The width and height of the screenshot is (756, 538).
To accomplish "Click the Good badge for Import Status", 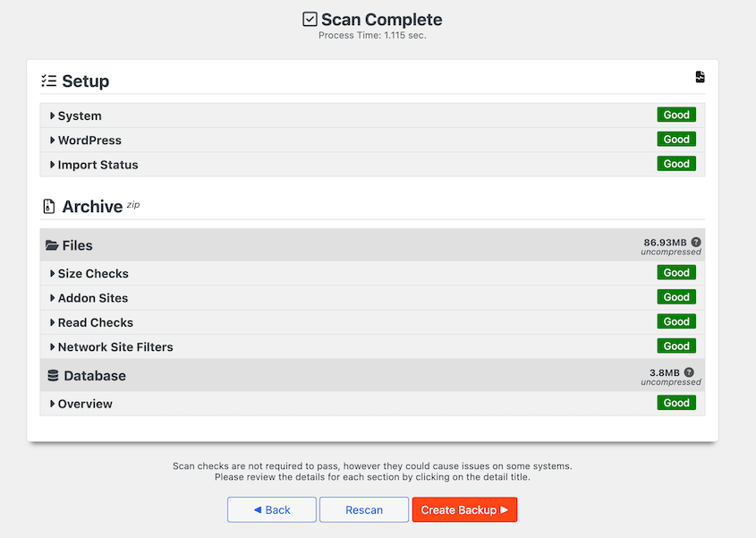I will point(676,164).
